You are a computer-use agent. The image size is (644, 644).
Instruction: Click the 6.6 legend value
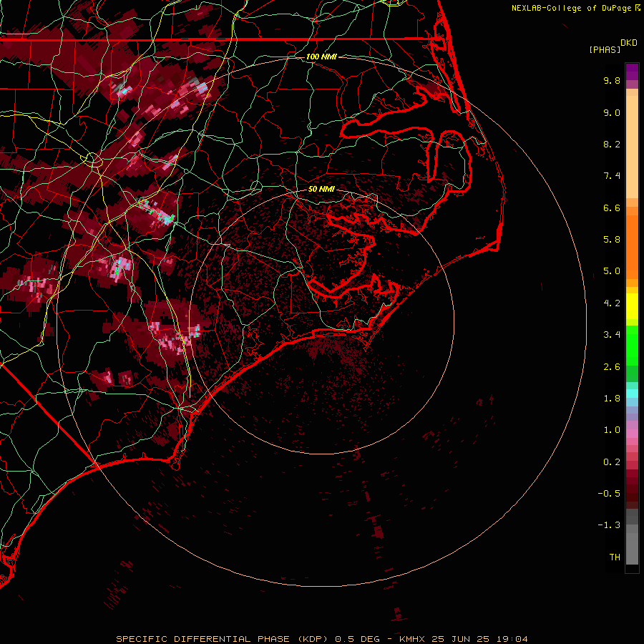(612, 208)
